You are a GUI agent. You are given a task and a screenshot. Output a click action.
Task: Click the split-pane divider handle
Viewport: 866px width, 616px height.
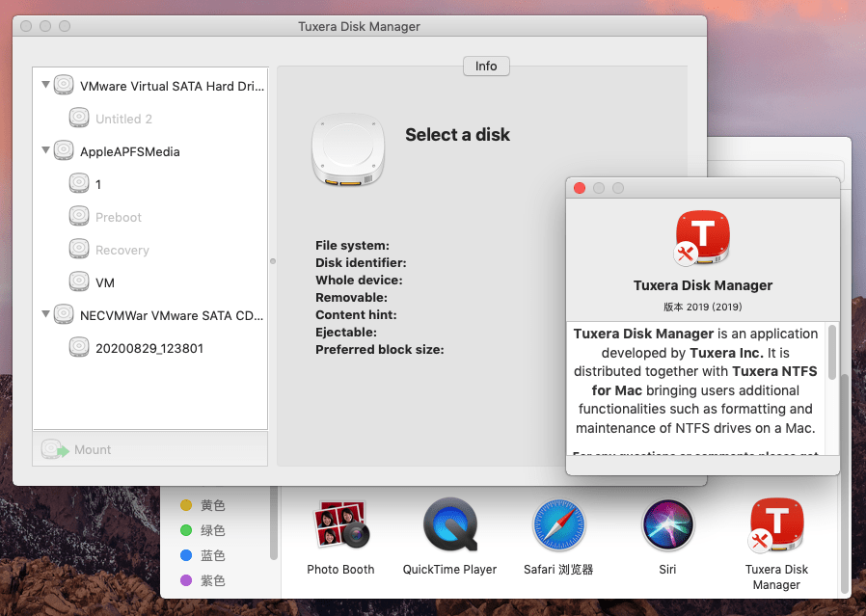pyautogui.click(x=273, y=261)
